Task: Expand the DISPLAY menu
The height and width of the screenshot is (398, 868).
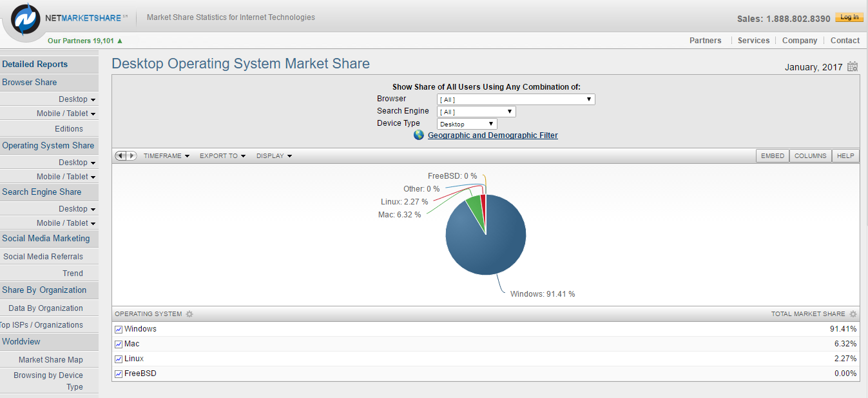Action: tap(274, 156)
